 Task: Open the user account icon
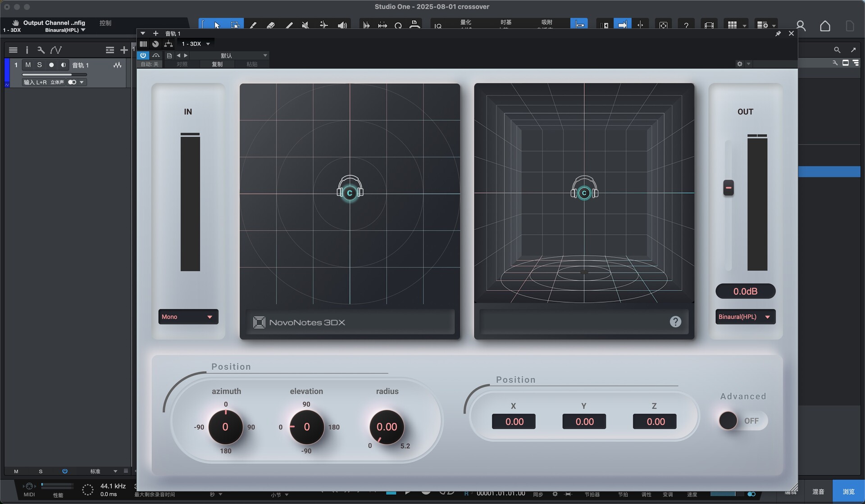[x=801, y=26]
